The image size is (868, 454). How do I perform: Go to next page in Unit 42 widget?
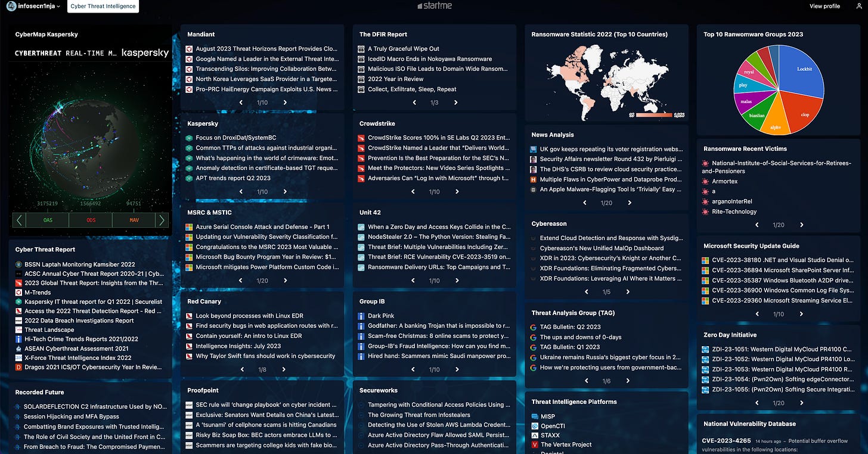coord(458,281)
